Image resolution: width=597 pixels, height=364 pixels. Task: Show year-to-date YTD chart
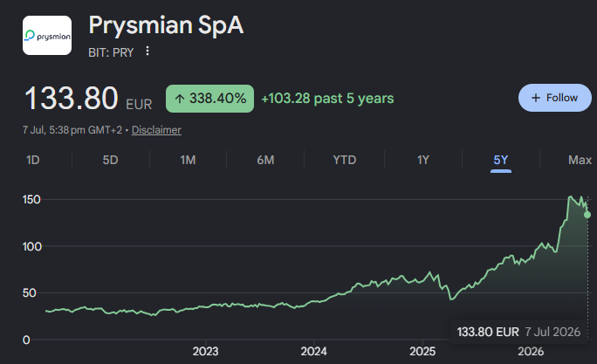pos(345,160)
